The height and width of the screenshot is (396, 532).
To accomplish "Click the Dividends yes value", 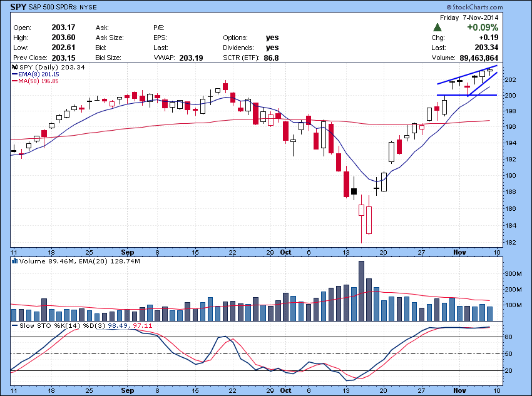I will pyautogui.click(x=272, y=48).
